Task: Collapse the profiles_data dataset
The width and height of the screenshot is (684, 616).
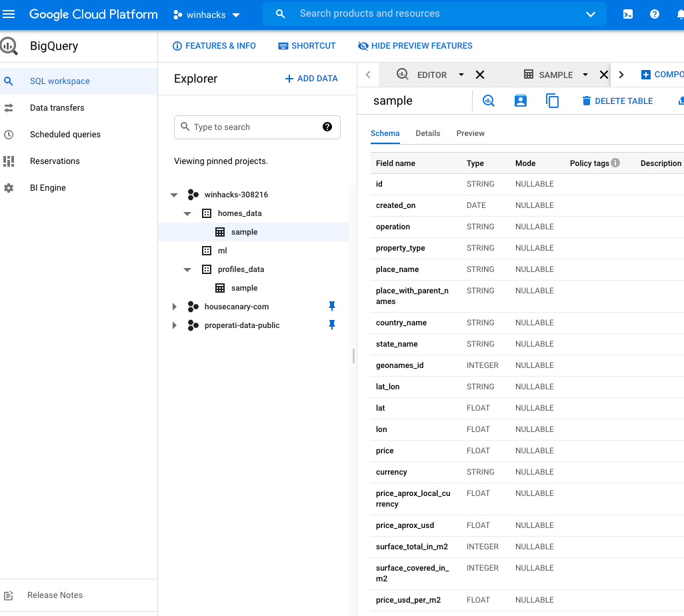Action: pyautogui.click(x=187, y=269)
